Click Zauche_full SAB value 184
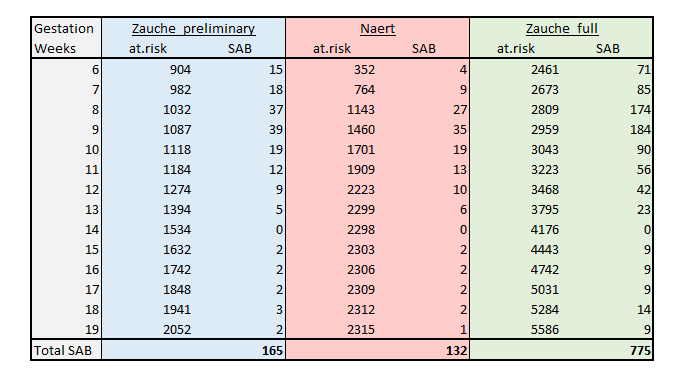 point(640,130)
